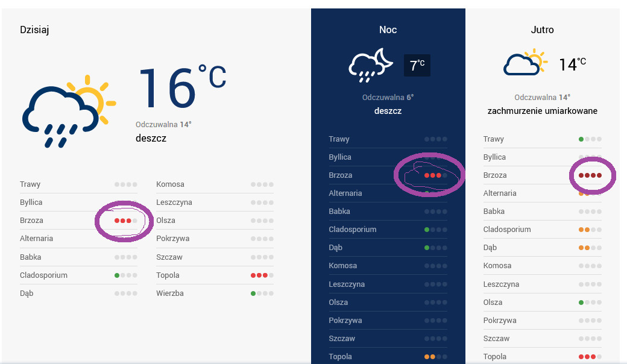Click Pokrzywa in today's allergen list
The width and height of the screenshot is (627, 364).
point(173,239)
